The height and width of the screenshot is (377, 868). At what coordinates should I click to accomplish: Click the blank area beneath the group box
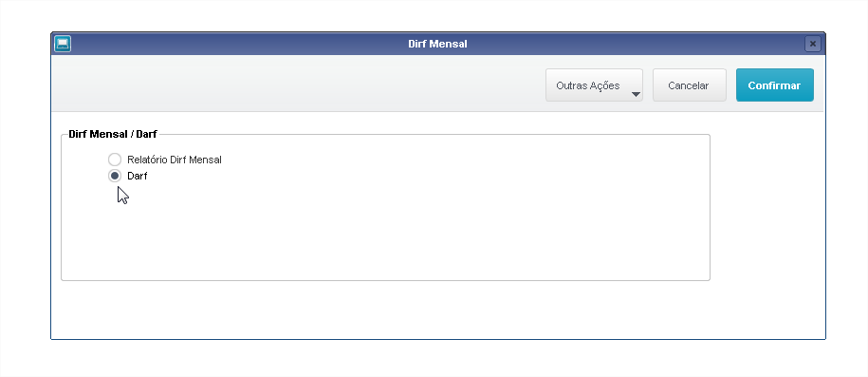point(437,310)
